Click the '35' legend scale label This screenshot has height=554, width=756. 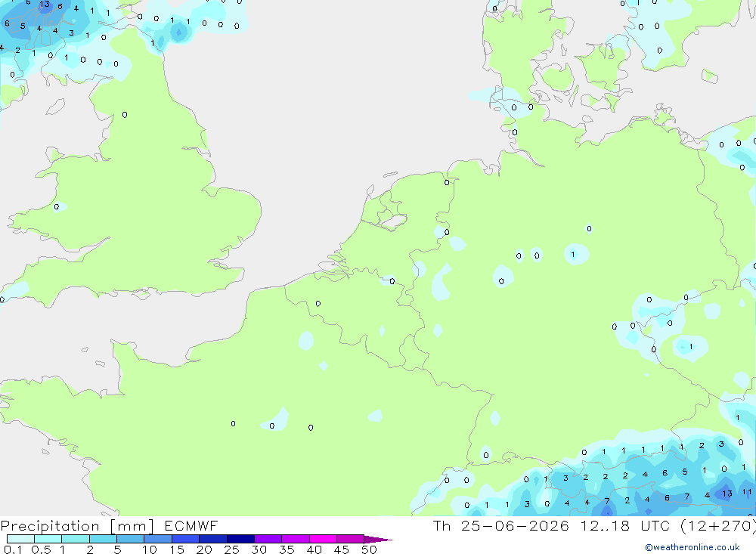[x=287, y=549]
